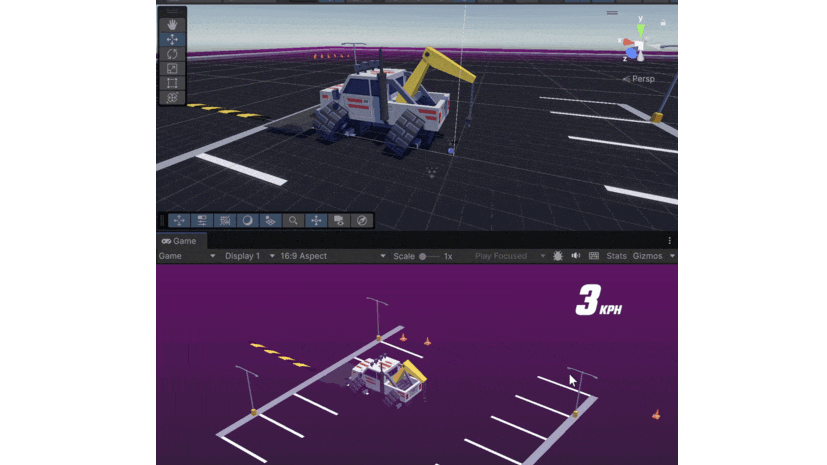This screenshot has width=827, height=465.
Task: Open the Game panel three-dot menu
Action: coord(670,241)
